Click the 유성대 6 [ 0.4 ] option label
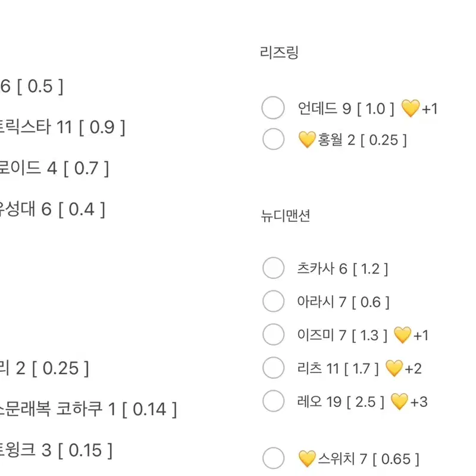This screenshot has width=476, height=476. (x=52, y=209)
